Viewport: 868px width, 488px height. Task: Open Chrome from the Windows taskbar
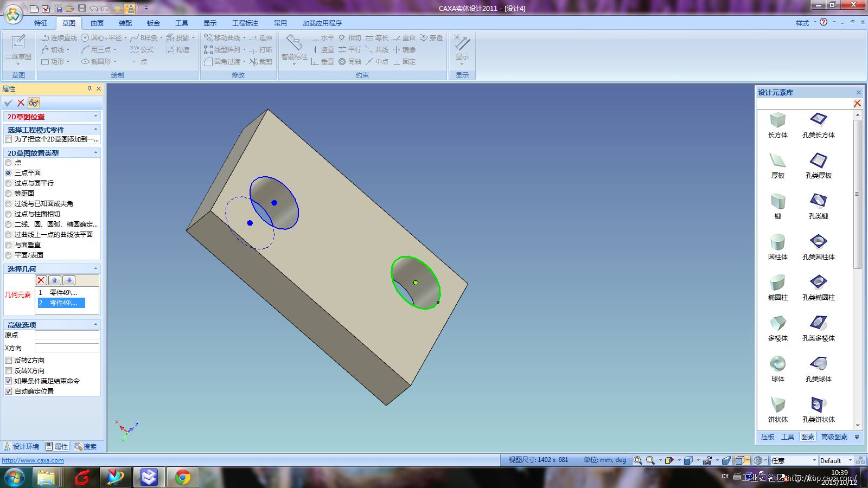point(183,477)
